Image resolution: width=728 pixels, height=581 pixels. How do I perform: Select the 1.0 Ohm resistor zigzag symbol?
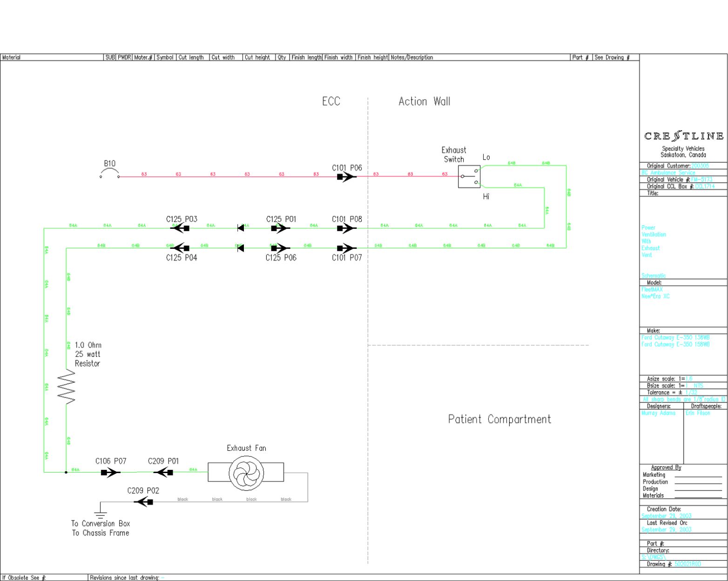67,387
